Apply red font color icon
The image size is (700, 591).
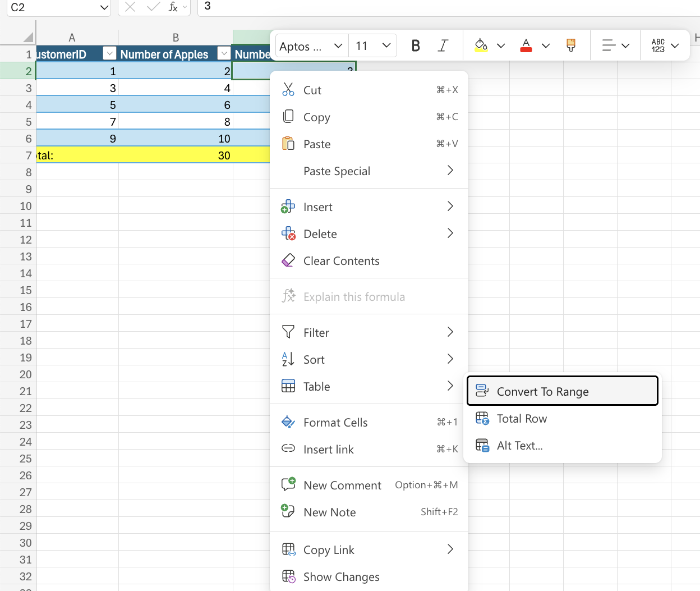[526, 45]
